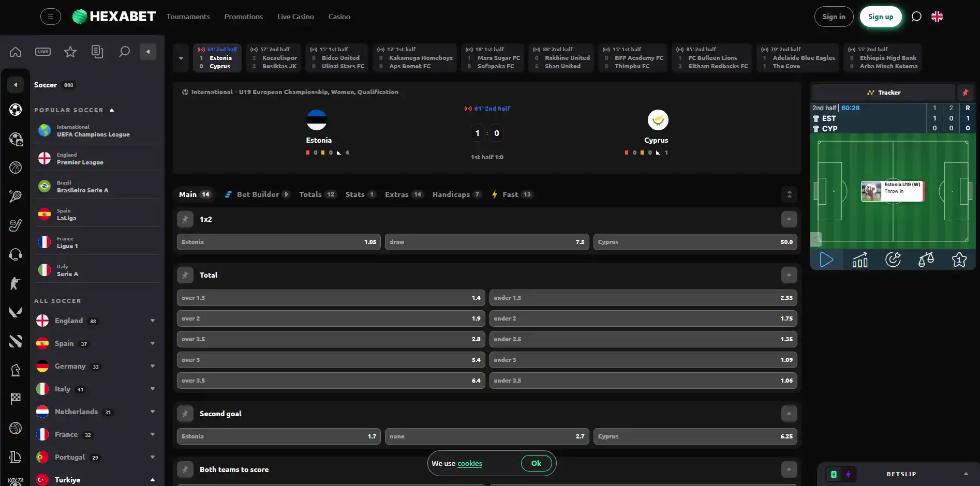Collapse the Total market section
This screenshot has width=980, height=486.
[x=789, y=275]
